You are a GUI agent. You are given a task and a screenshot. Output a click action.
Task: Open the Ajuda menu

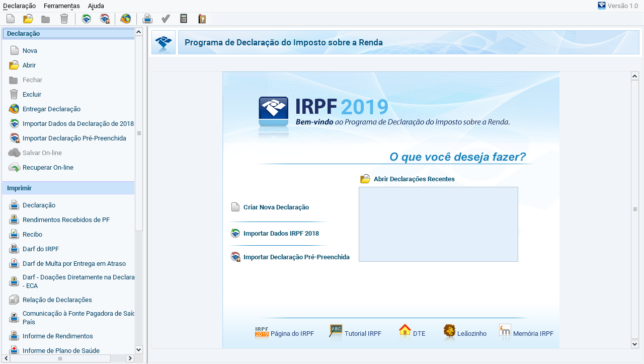[x=96, y=6]
